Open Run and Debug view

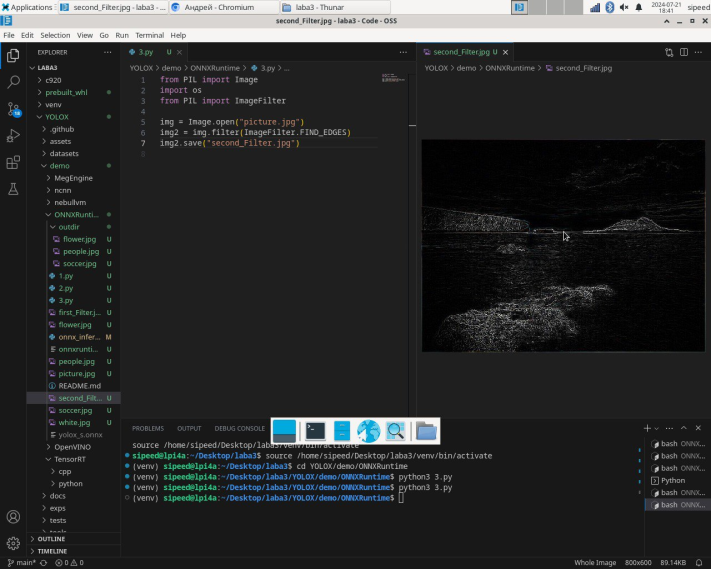(x=13, y=135)
